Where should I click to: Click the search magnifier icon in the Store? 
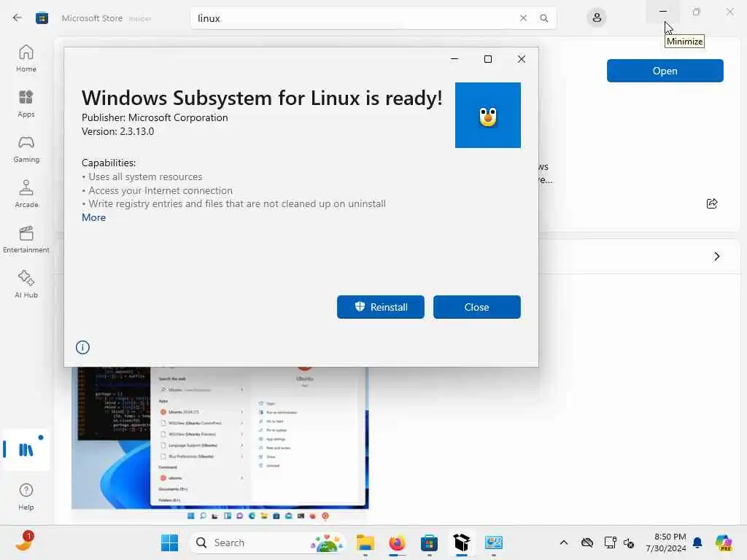pyautogui.click(x=543, y=18)
